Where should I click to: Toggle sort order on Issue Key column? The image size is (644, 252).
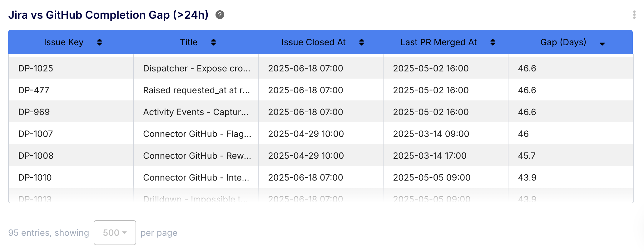point(99,42)
